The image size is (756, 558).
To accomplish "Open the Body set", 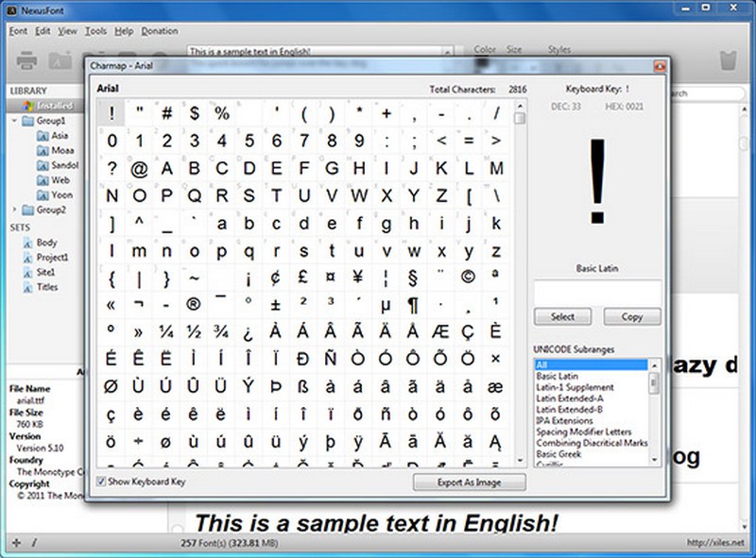I will click(x=45, y=243).
